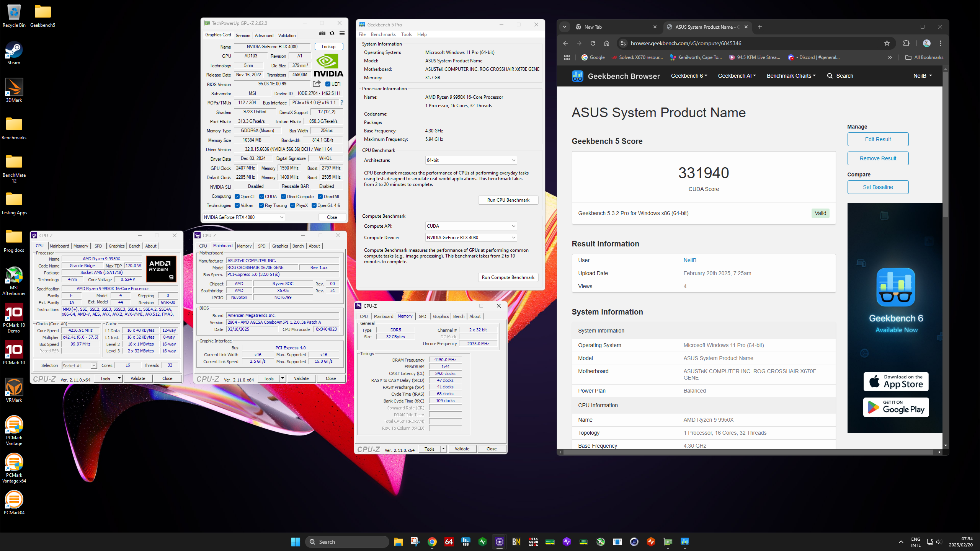Open the GPU selection dropdown in GPU-Z
This screenshot has width=980, height=551.
click(x=243, y=217)
